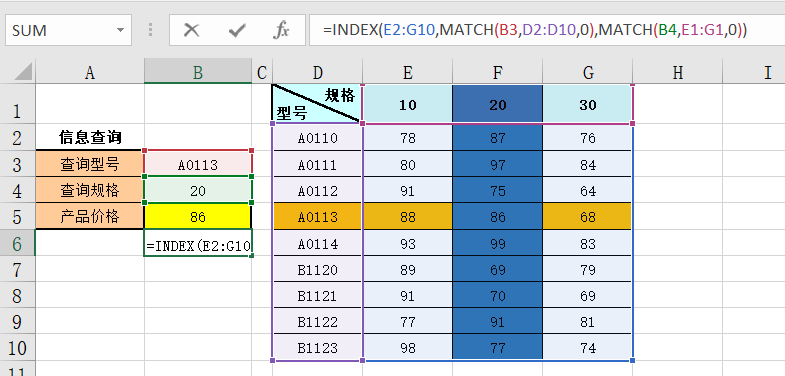785x376 pixels.
Task: Click cell G2 with value 76
Action: [x=588, y=137]
